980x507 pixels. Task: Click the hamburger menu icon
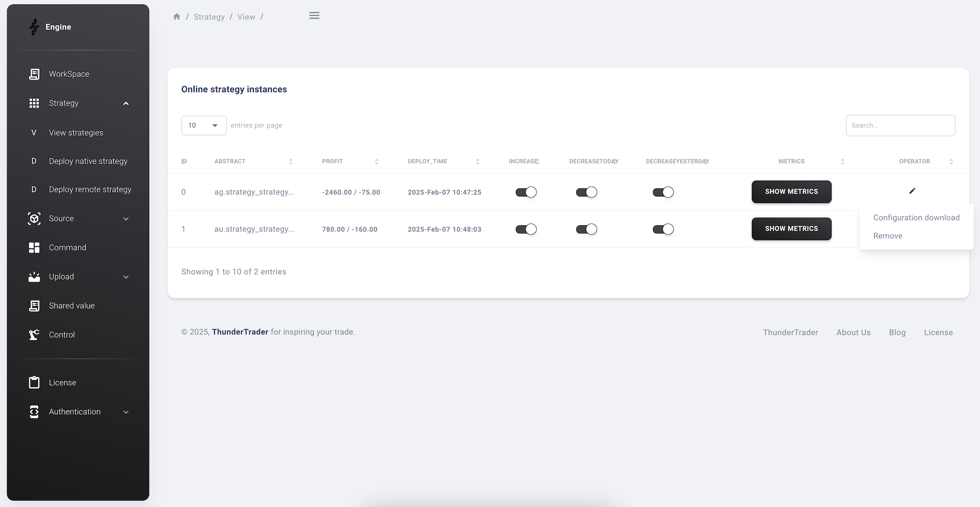[x=314, y=16]
